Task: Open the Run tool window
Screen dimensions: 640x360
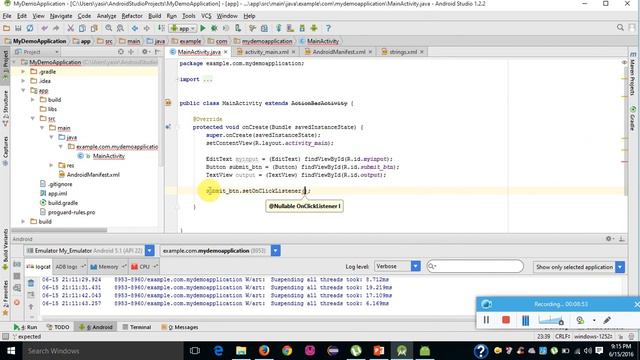Action: (x=25, y=327)
